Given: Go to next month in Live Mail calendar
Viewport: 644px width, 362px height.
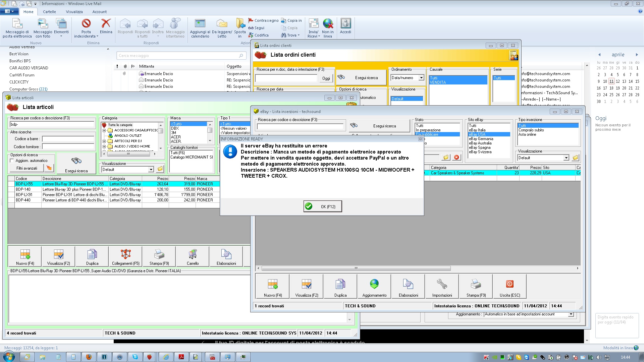Looking at the screenshot, I should (637, 55).
